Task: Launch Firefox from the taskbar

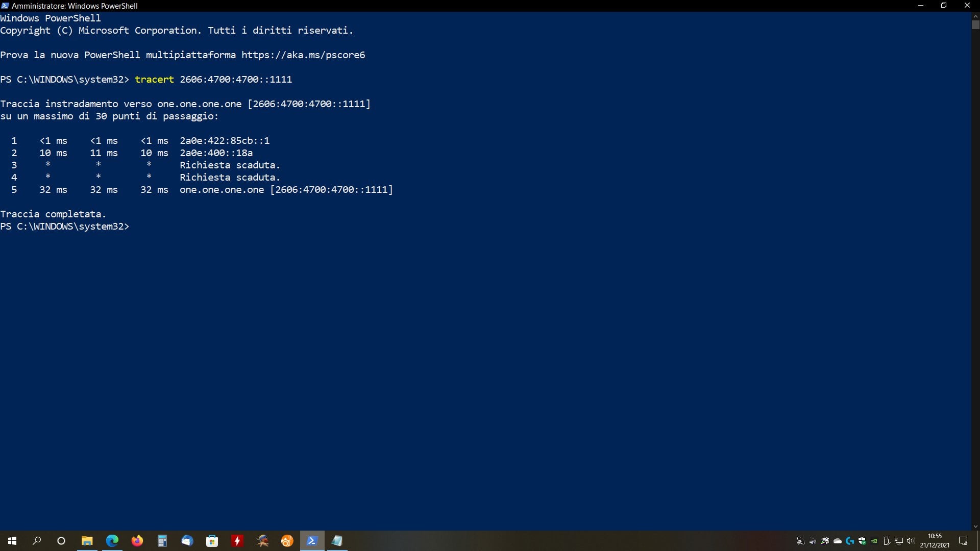Action: (x=137, y=541)
